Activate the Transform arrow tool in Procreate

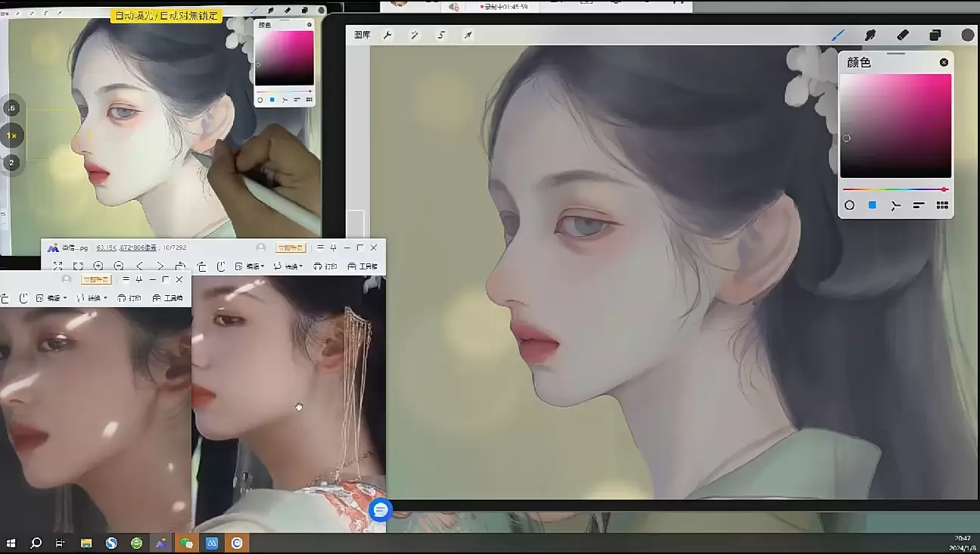[468, 36]
